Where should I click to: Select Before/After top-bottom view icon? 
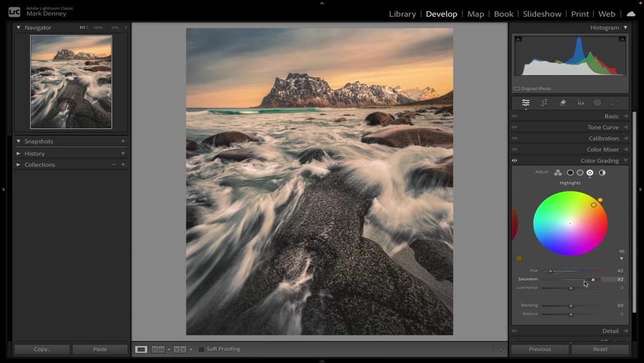[180, 349]
